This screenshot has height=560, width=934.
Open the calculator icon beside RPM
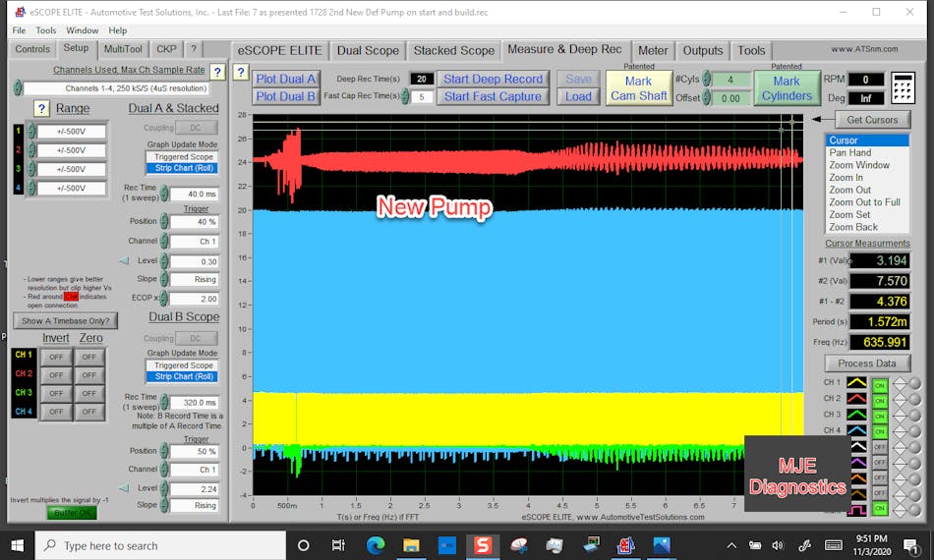(x=904, y=88)
